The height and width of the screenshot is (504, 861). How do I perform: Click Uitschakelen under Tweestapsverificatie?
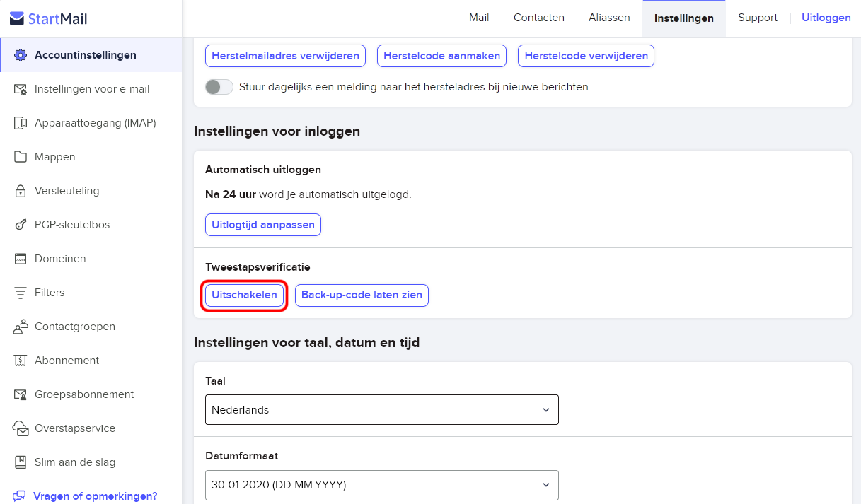coord(244,295)
